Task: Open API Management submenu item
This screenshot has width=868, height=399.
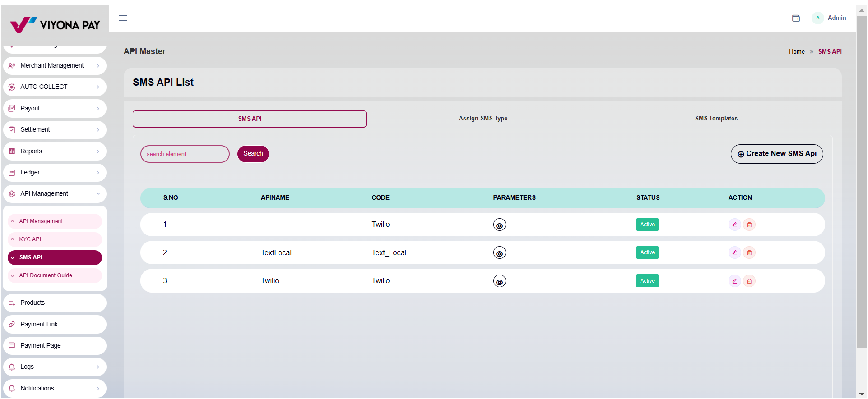Action: tap(55, 221)
